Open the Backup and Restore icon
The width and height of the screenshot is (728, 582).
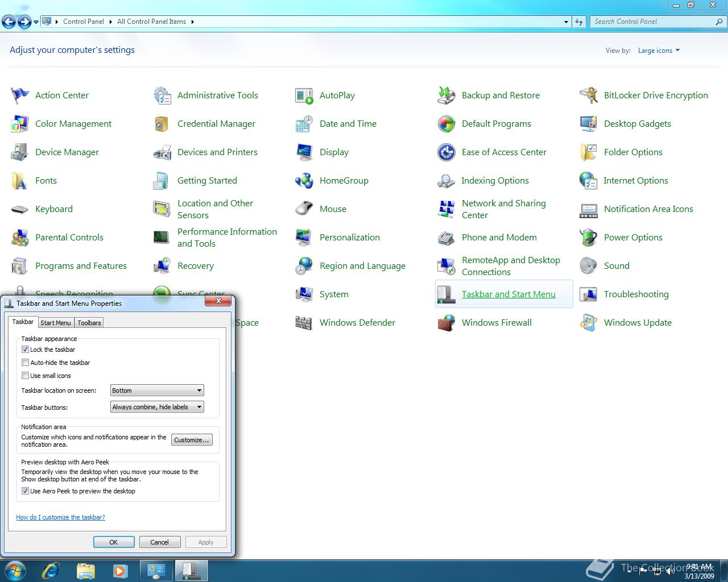pos(446,95)
